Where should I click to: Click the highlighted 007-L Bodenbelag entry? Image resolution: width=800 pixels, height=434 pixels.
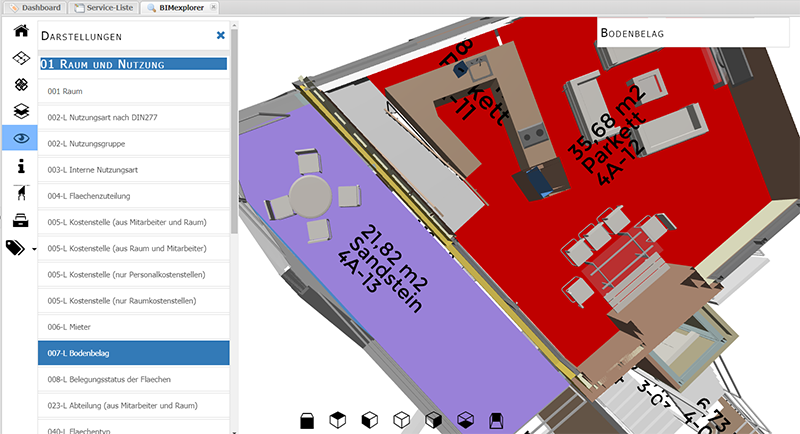tap(134, 353)
